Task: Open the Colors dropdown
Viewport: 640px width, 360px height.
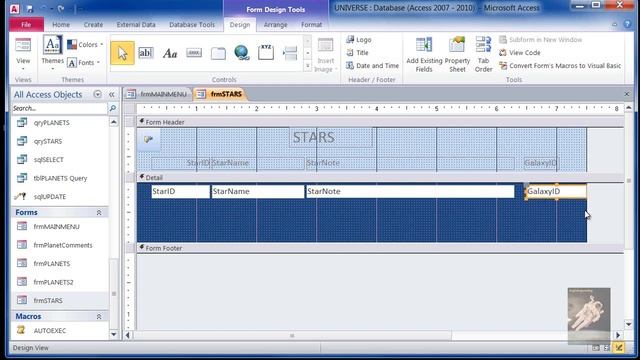Action: pyautogui.click(x=85, y=44)
